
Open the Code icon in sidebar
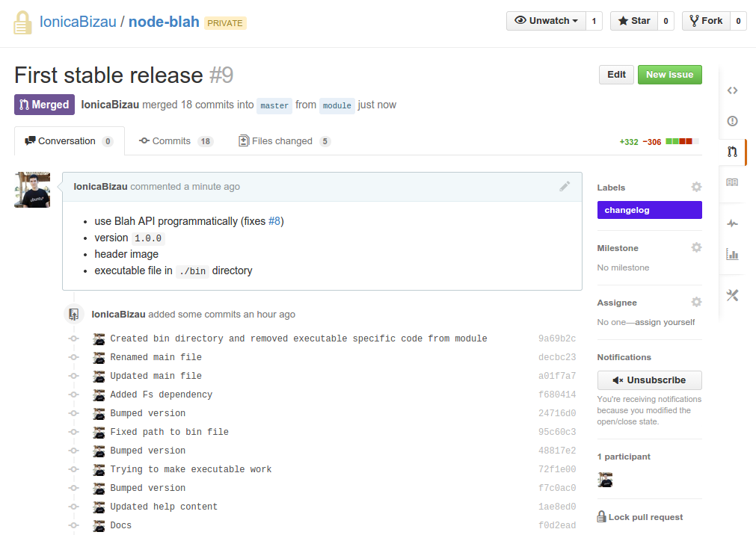732,90
